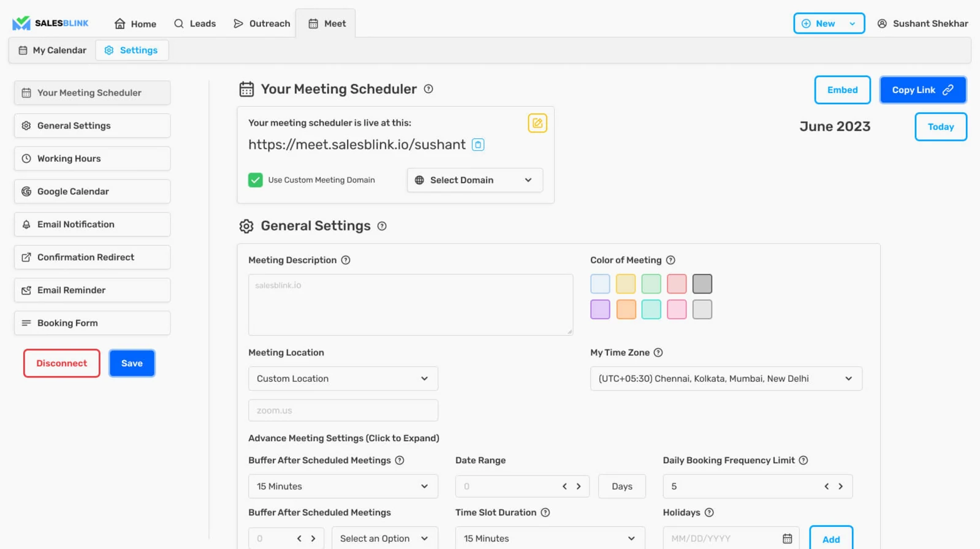Click Meeting Description info icon
The height and width of the screenshot is (549, 980).
pos(346,260)
